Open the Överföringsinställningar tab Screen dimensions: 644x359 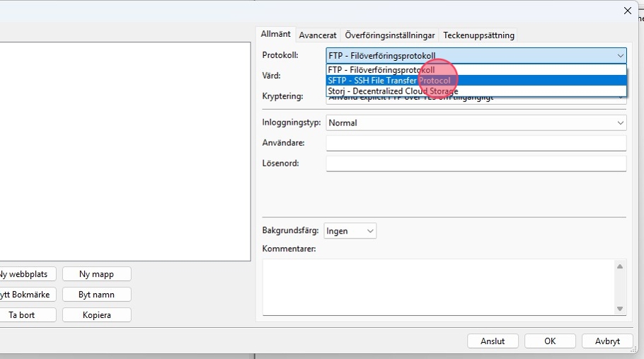coord(390,35)
